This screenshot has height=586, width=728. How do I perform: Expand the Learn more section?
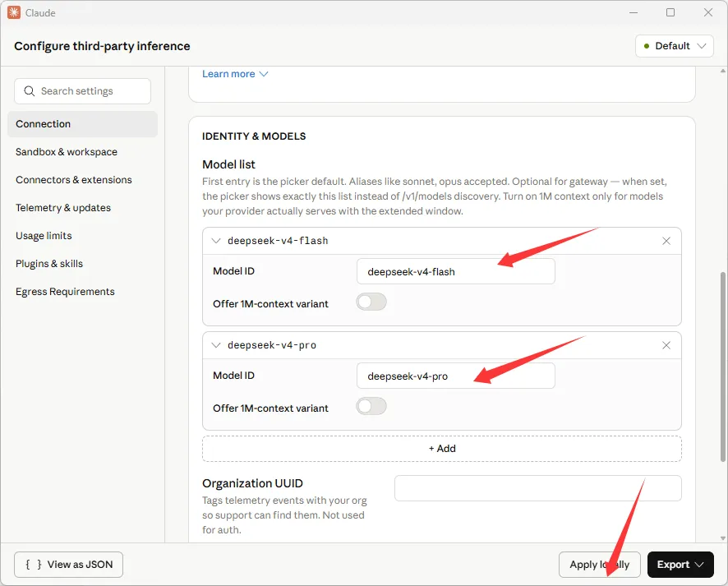[235, 74]
